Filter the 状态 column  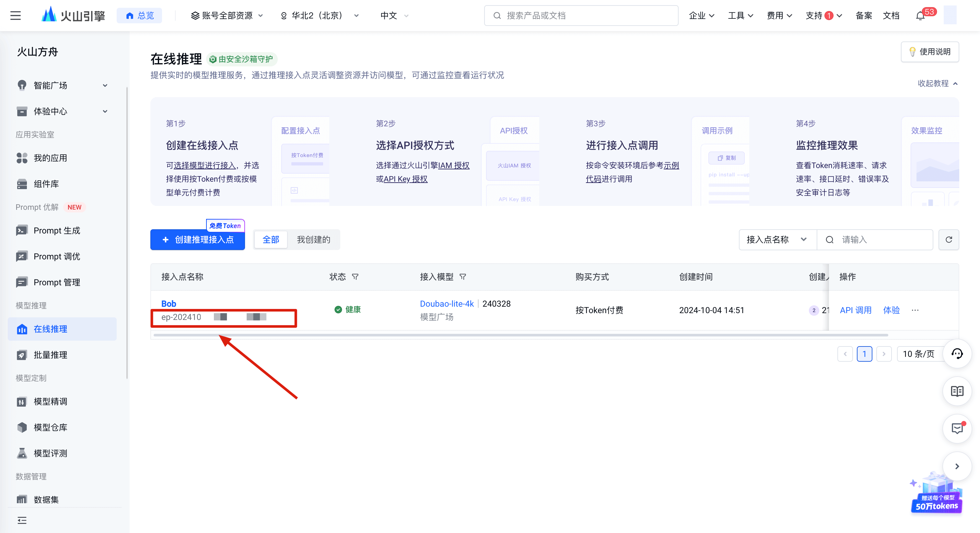click(x=355, y=277)
